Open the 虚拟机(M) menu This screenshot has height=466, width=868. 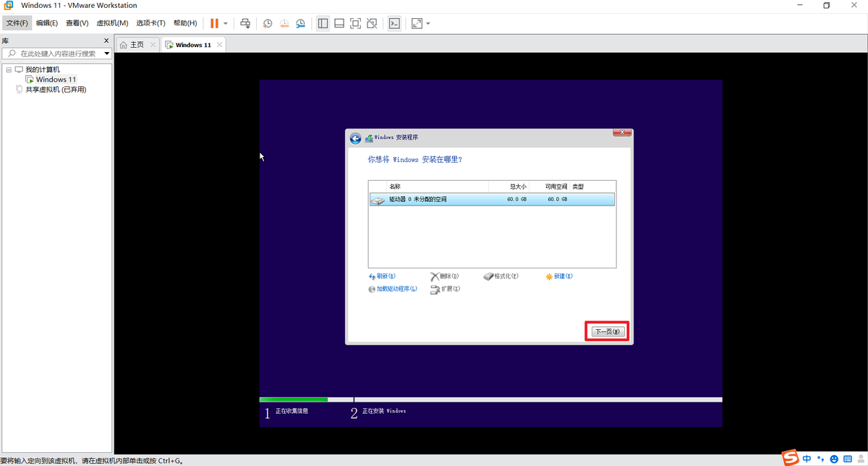click(112, 23)
